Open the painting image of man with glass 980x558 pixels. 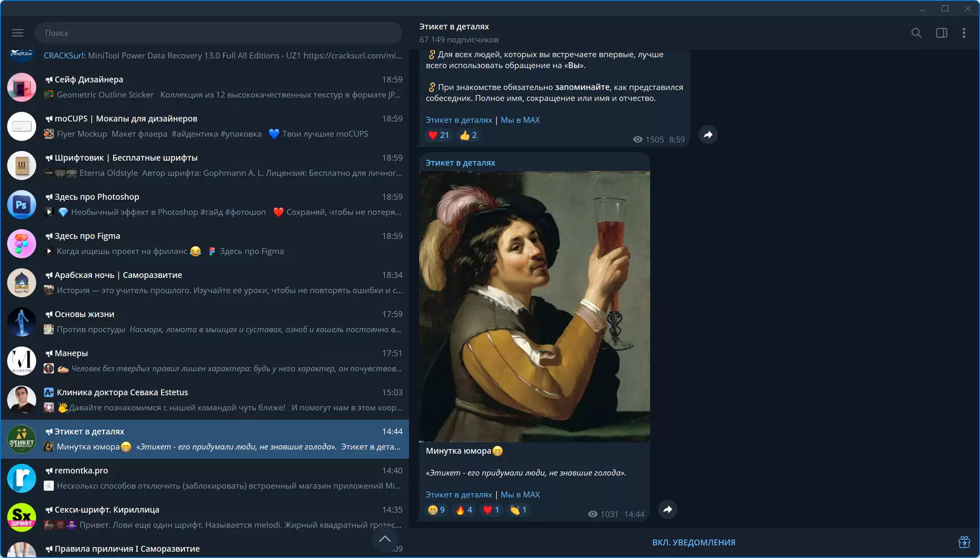pos(534,306)
